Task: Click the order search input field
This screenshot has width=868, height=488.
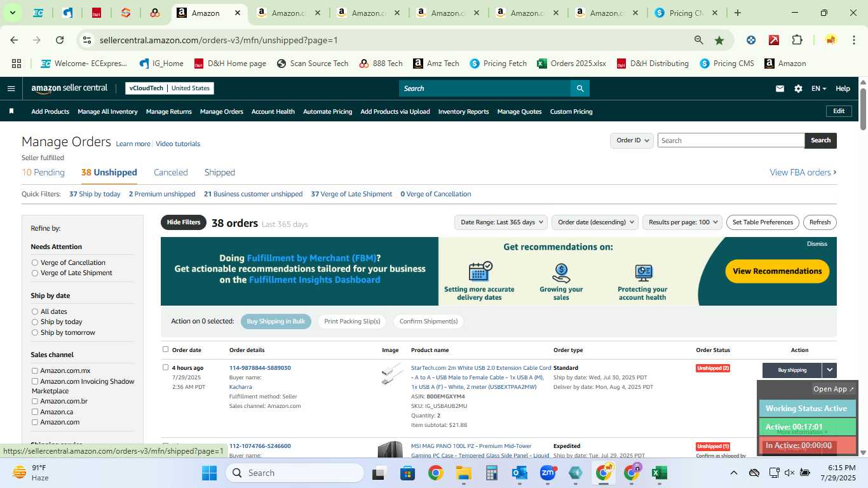Action: pyautogui.click(x=731, y=140)
